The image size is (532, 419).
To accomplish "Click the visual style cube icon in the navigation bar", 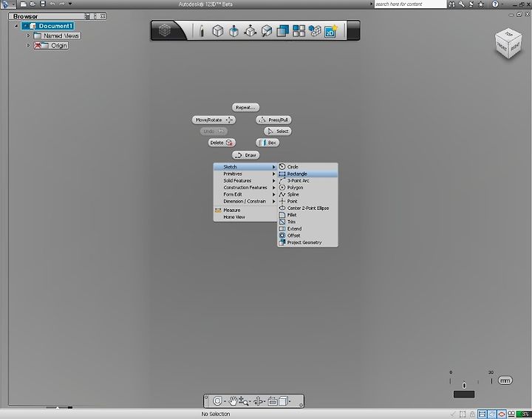I will tap(283, 401).
